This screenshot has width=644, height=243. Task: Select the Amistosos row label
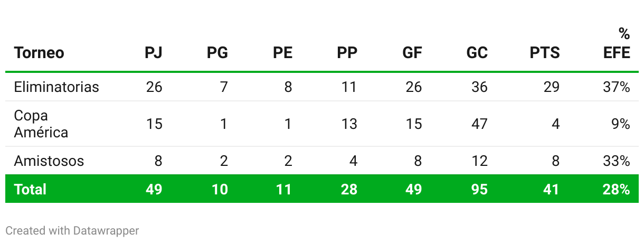coord(49,161)
